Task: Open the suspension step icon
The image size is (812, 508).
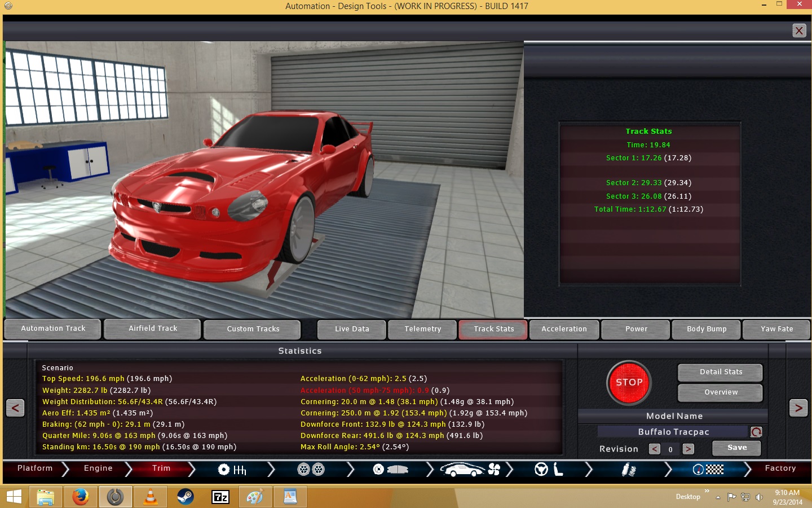Action: 629,470
